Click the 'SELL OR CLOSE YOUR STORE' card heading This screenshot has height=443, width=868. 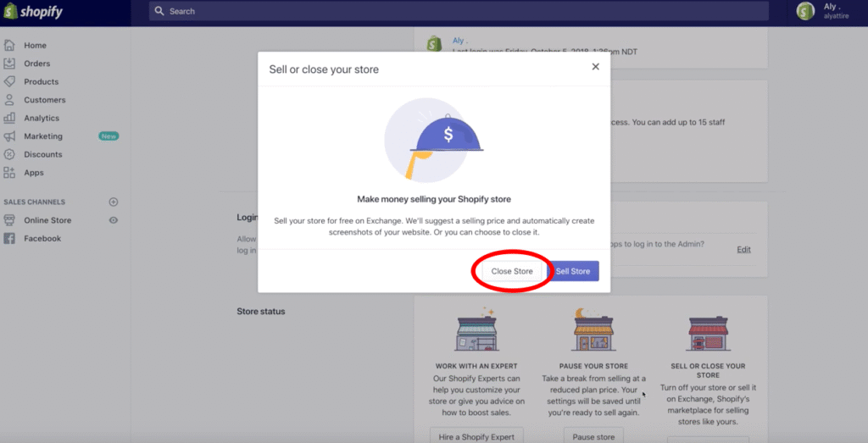pyautogui.click(x=708, y=370)
